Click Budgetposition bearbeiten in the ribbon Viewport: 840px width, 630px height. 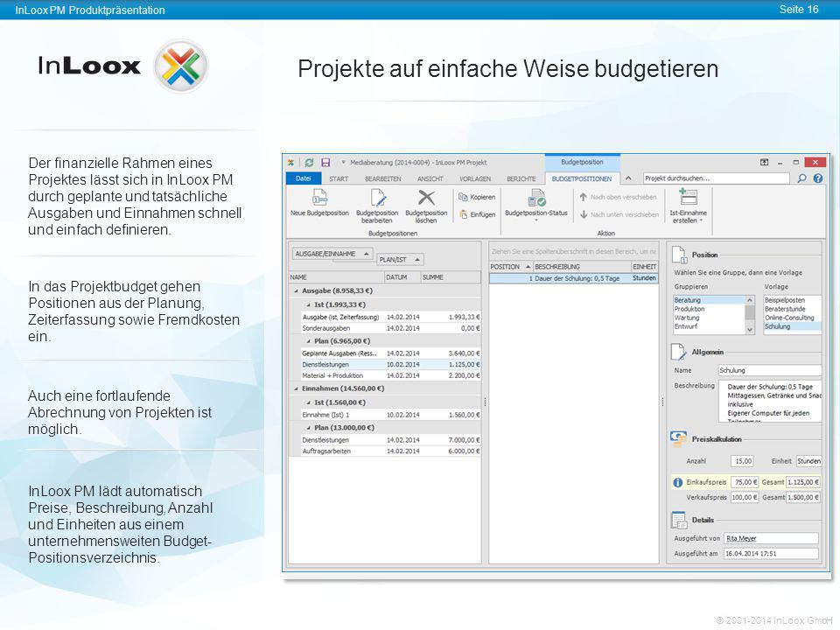tap(377, 206)
